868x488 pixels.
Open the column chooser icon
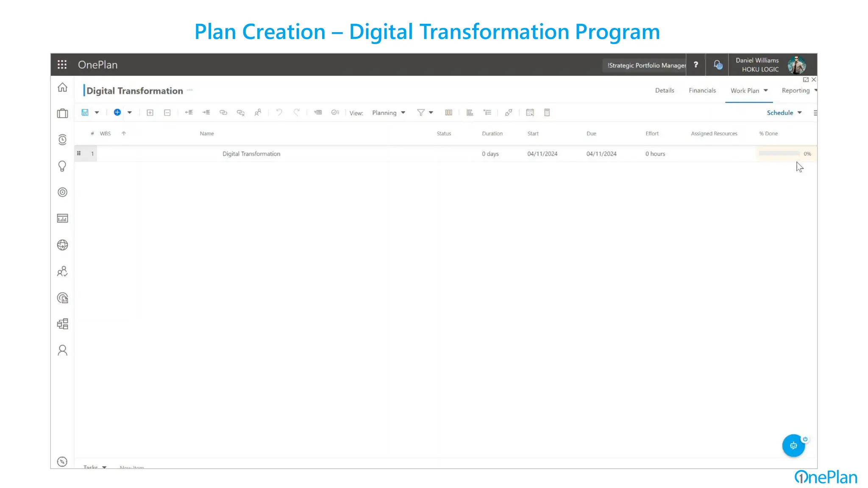click(449, 112)
